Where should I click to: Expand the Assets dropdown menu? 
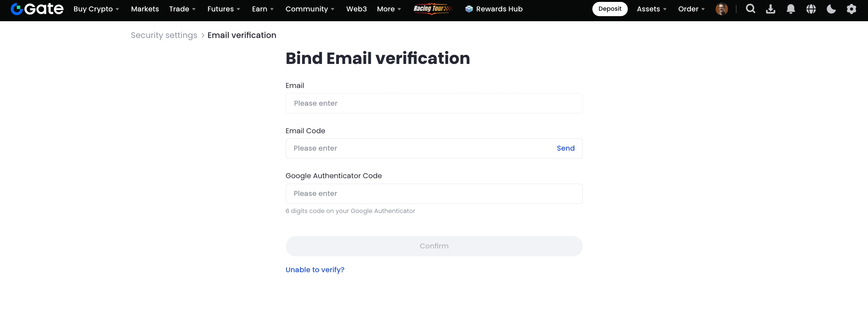click(651, 9)
